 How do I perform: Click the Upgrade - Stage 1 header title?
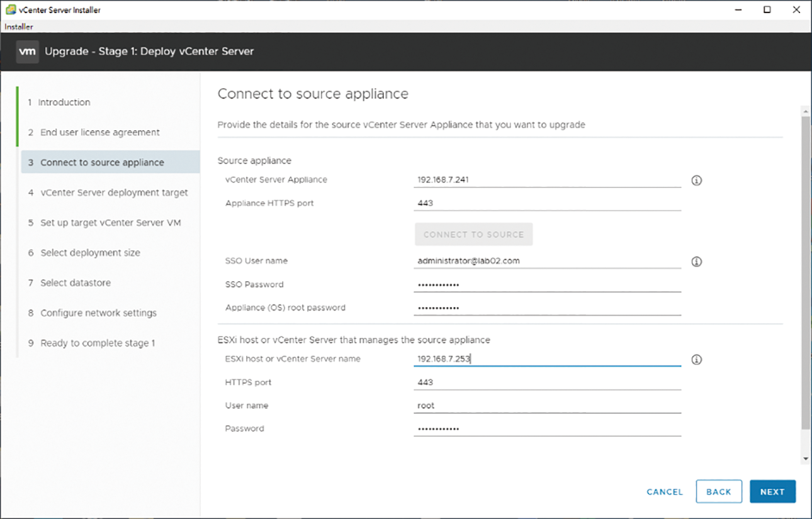pyautogui.click(x=149, y=52)
